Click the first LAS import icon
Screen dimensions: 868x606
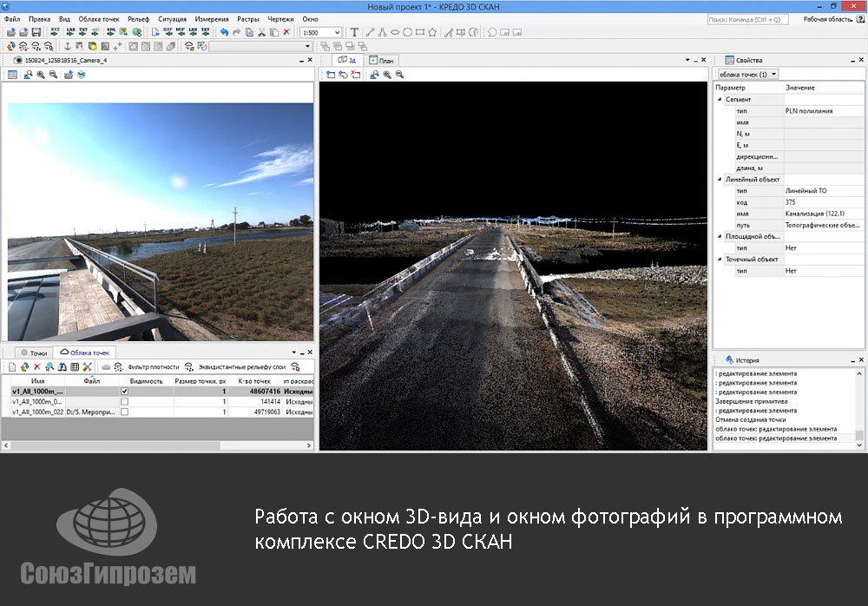pyautogui.click(x=70, y=32)
